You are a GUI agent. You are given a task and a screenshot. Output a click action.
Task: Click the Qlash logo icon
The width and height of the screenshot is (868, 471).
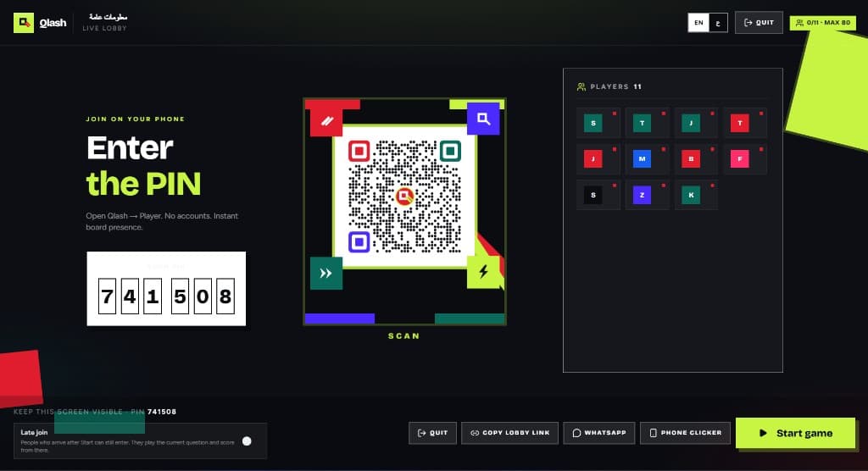23,23
